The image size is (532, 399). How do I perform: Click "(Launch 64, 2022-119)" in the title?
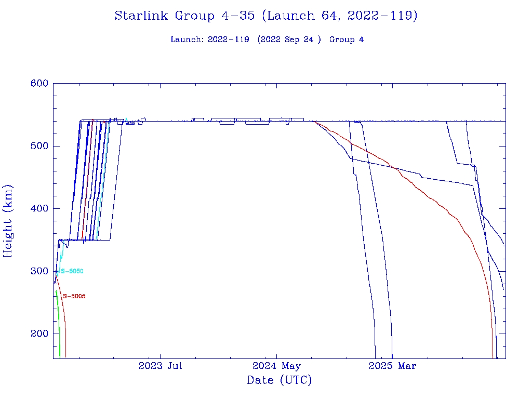click(x=339, y=16)
